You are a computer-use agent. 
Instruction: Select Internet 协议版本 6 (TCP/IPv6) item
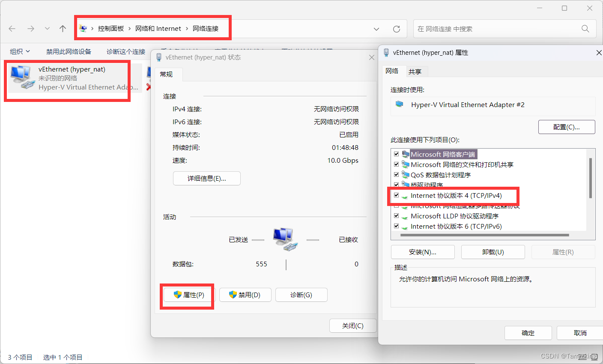coord(456,227)
